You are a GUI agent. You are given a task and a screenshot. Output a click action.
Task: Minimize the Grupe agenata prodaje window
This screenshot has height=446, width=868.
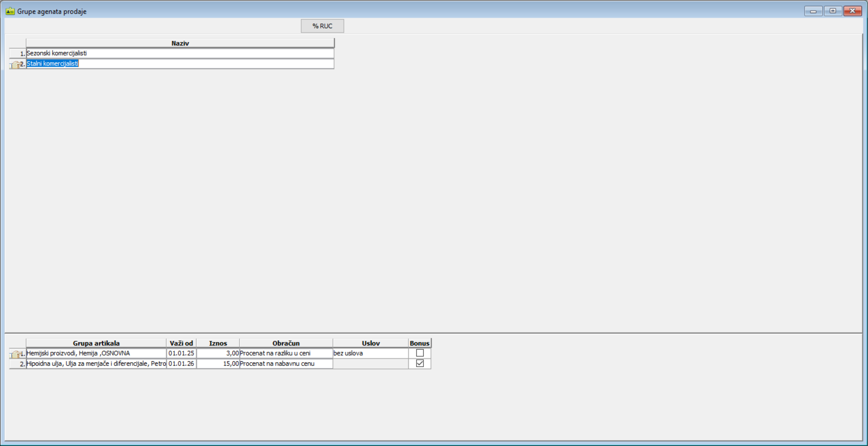coord(813,11)
